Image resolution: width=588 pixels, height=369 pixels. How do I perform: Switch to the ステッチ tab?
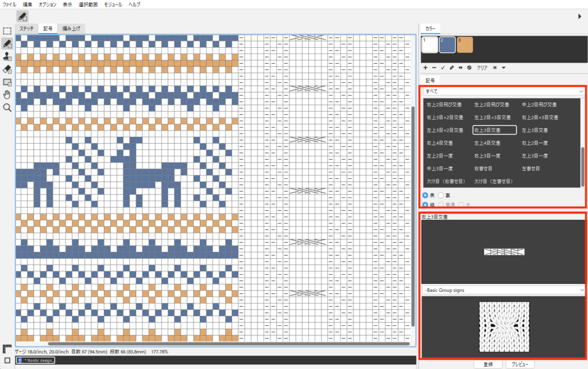(26, 29)
